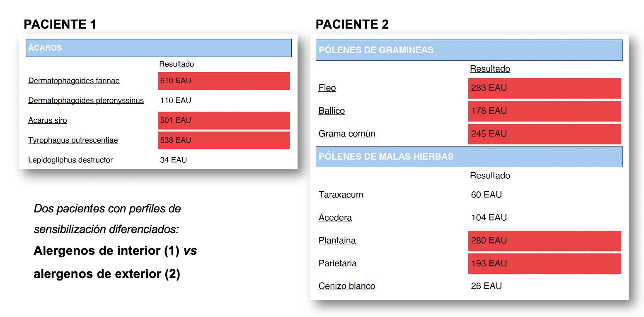Viewport: 644px width, 317px height.
Task: Select the Tyrophagus putrescentiae link
Action: [x=73, y=140]
